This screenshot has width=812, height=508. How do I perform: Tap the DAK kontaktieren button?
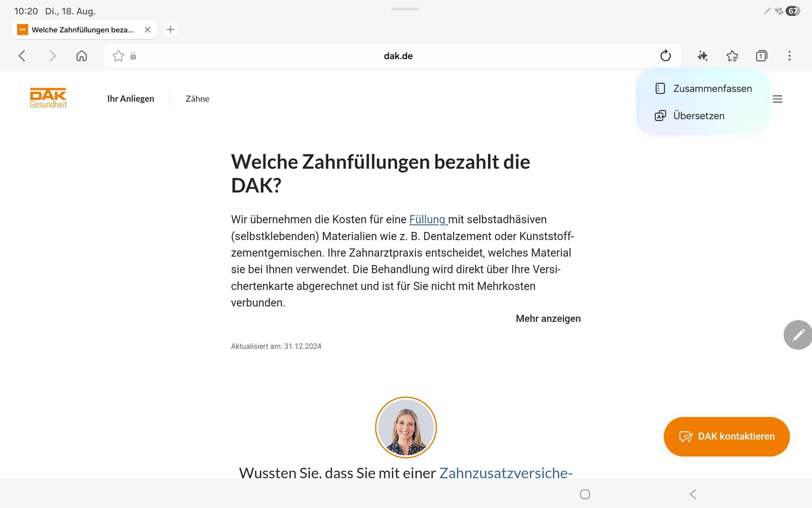[x=727, y=437]
